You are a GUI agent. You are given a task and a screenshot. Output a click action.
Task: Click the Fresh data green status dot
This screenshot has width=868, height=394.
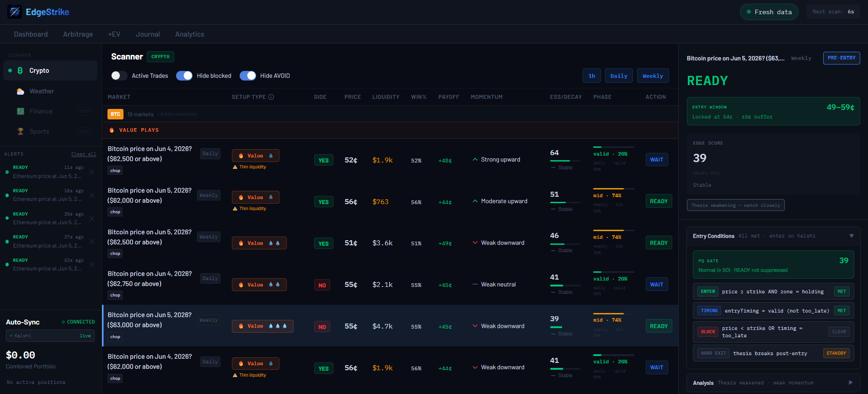click(x=749, y=12)
